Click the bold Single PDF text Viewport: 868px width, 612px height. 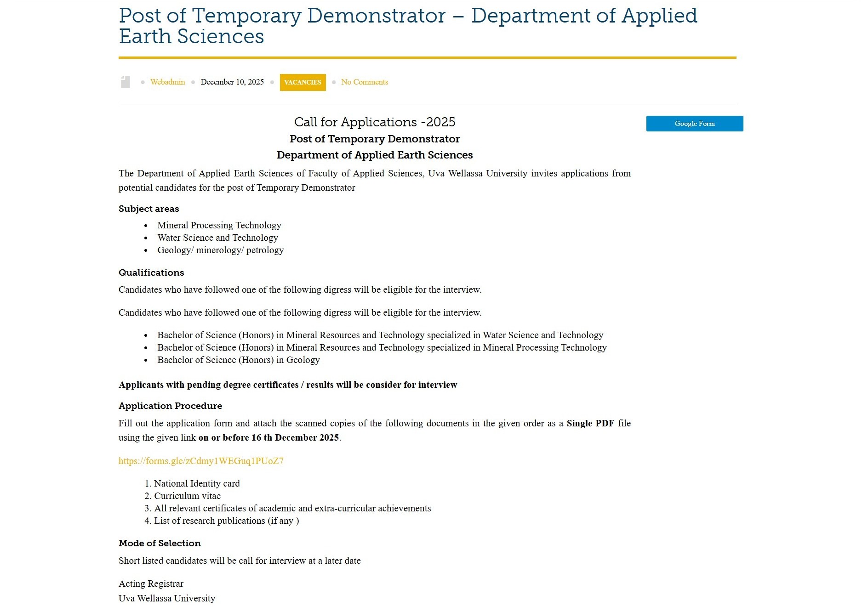590,423
